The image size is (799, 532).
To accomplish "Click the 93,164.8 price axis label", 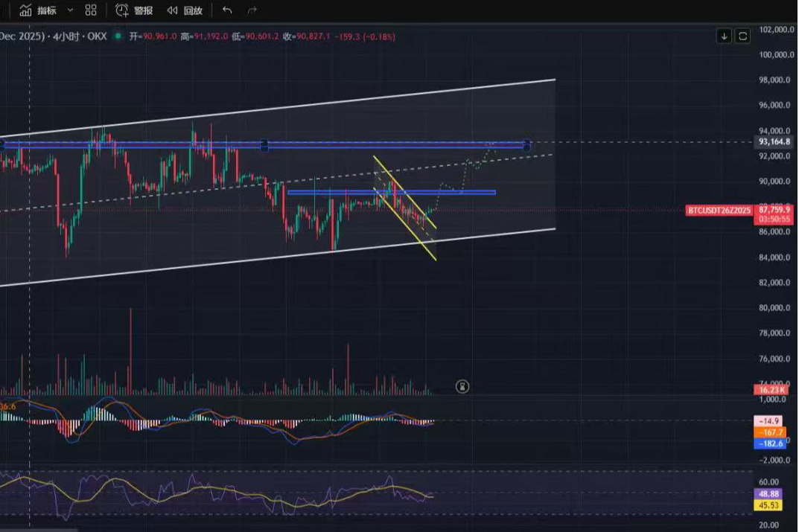I will click(x=774, y=141).
